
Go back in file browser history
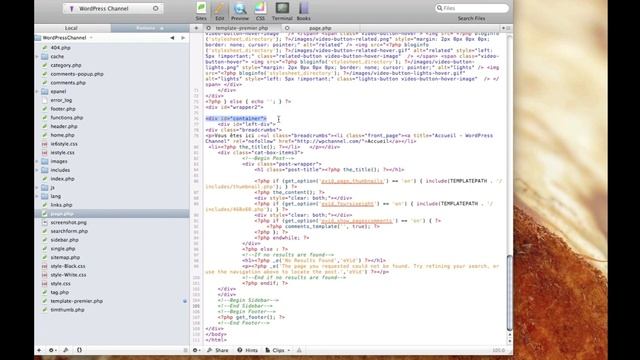coord(172,38)
